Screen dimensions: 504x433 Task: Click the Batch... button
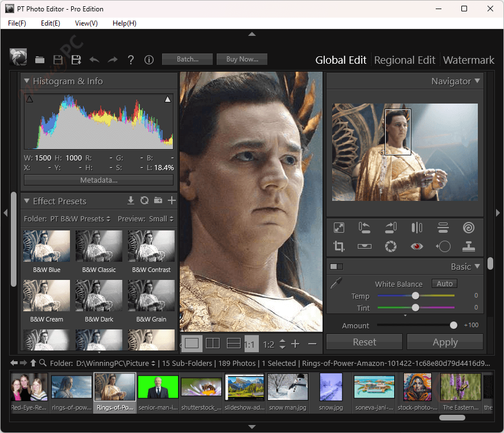click(x=187, y=59)
